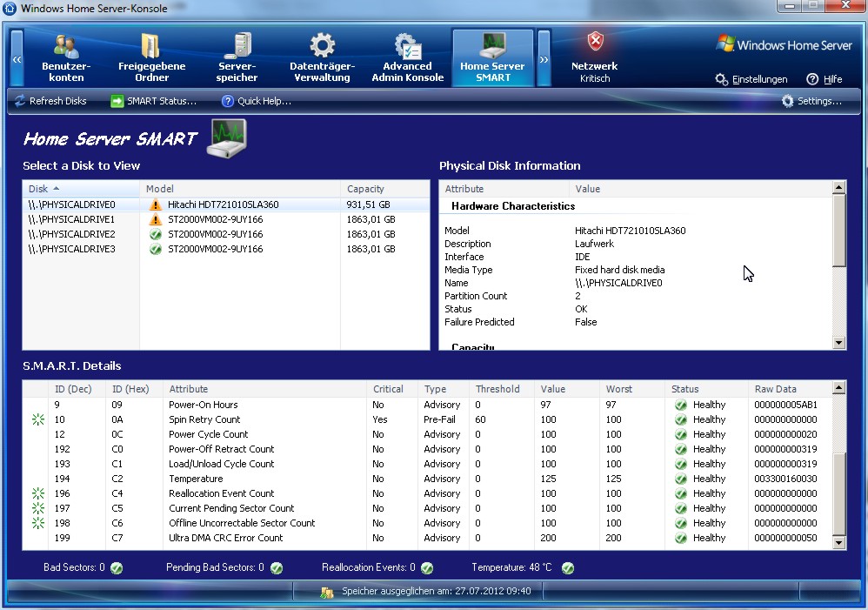Sort the disk list by the Capacity column
The height and width of the screenshot is (610, 868).
coord(384,189)
